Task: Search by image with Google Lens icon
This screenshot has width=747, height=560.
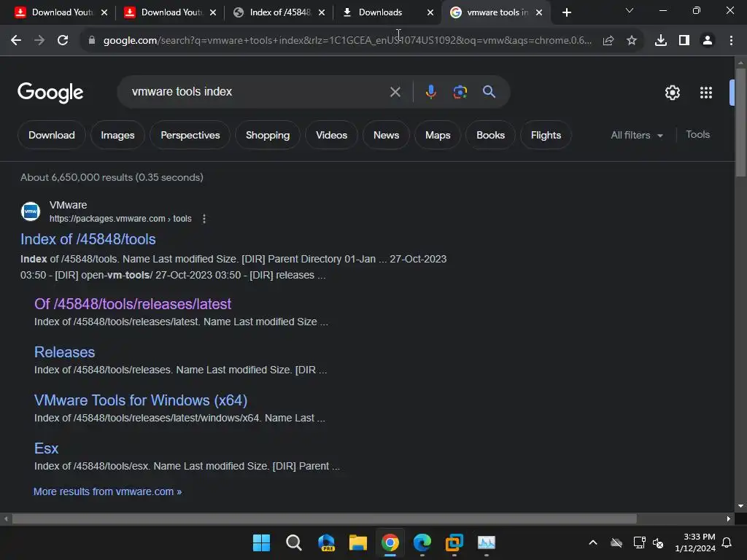Action: (x=460, y=91)
